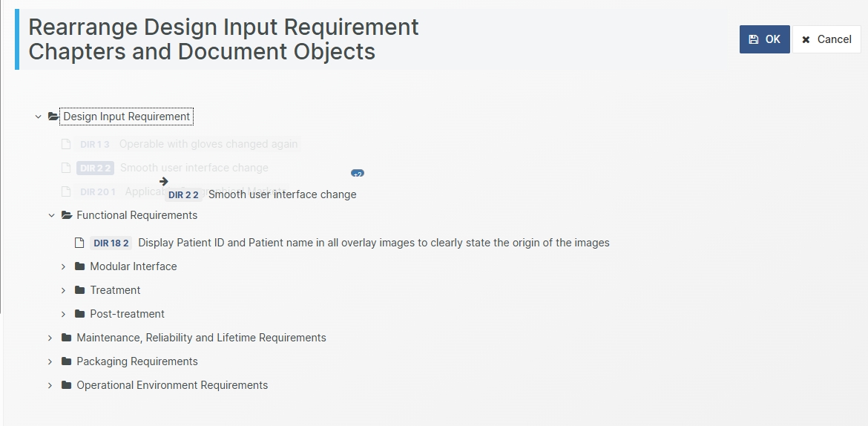Click the Post-treatment folder icon
Image resolution: width=868 pixels, height=426 pixels.
coord(80,314)
